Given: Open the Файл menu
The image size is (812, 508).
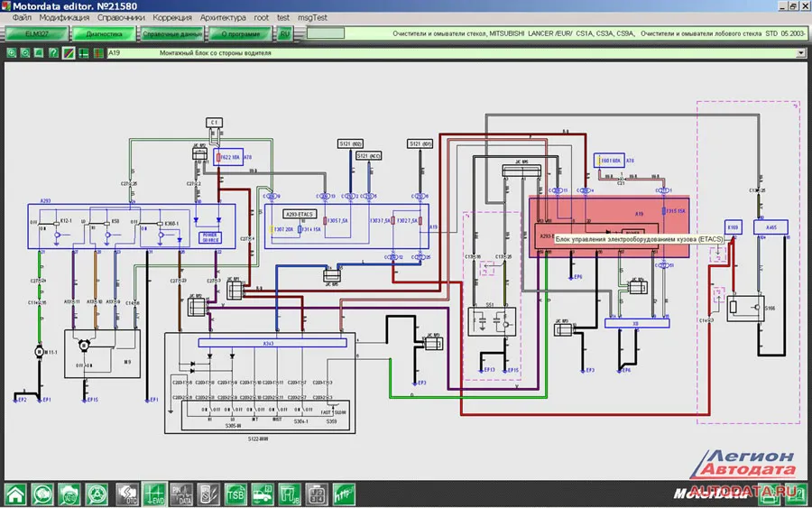Looking at the screenshot, I should tap(23, 17).
